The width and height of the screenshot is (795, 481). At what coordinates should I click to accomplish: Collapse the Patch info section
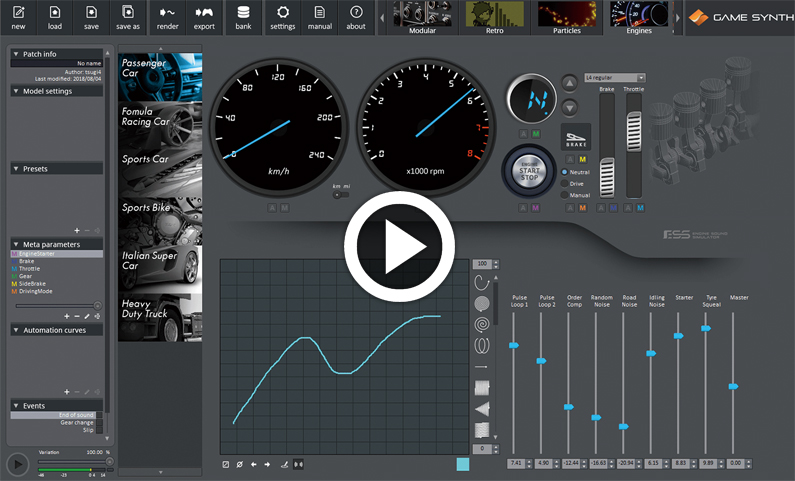click(16, 54)
